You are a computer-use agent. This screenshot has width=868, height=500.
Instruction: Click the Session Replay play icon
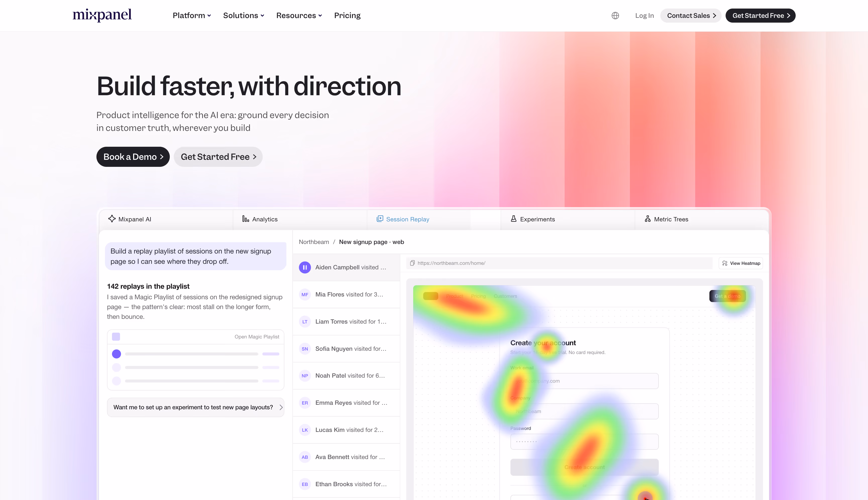coord(379,219)
